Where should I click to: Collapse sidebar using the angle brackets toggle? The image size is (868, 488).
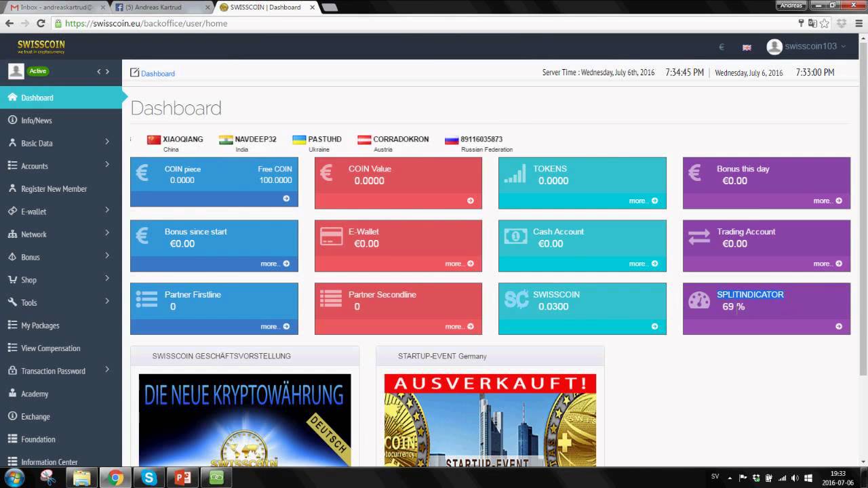tap(103, 71)
